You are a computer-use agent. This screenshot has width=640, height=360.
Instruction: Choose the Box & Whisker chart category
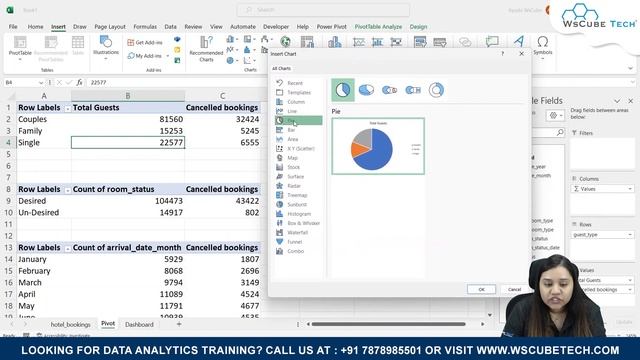303,224
